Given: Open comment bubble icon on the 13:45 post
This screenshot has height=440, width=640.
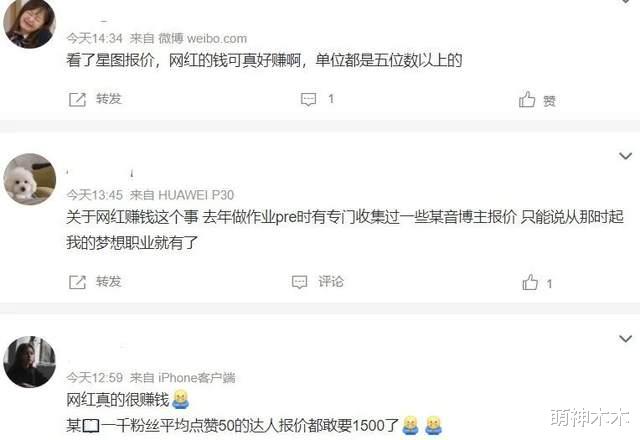Looking at the screenshot, I should coord(299,282).
